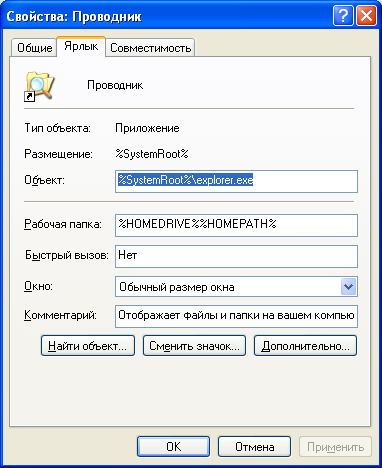Click the greyed-out Применить button
This screenshot has height=468, width=382.
point(335,446)
